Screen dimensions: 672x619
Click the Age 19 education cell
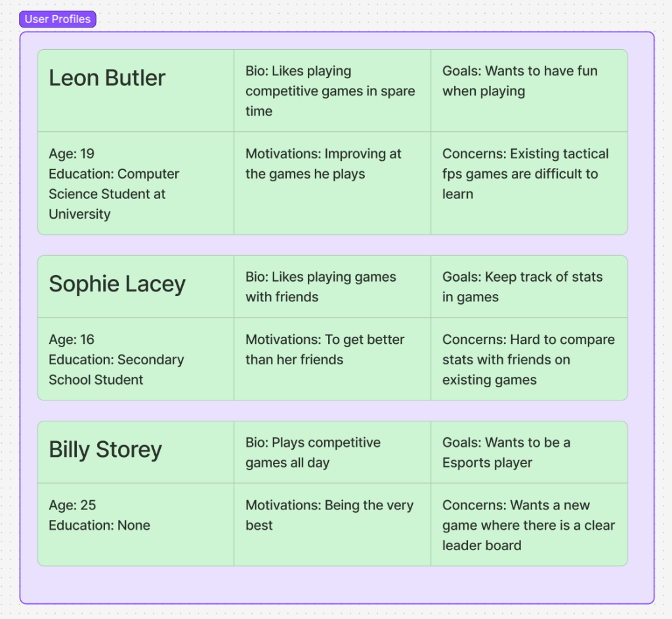(135, 183)
